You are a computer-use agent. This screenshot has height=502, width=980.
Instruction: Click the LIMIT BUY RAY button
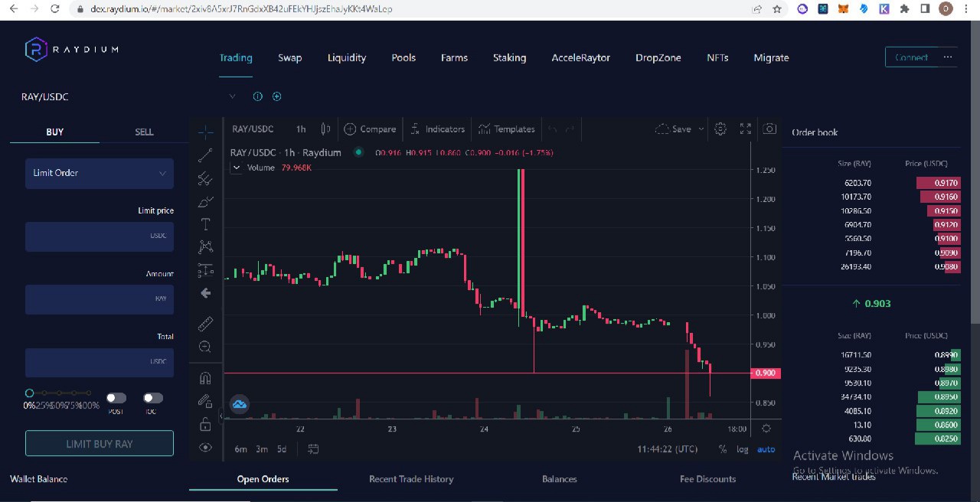point(100,443)
